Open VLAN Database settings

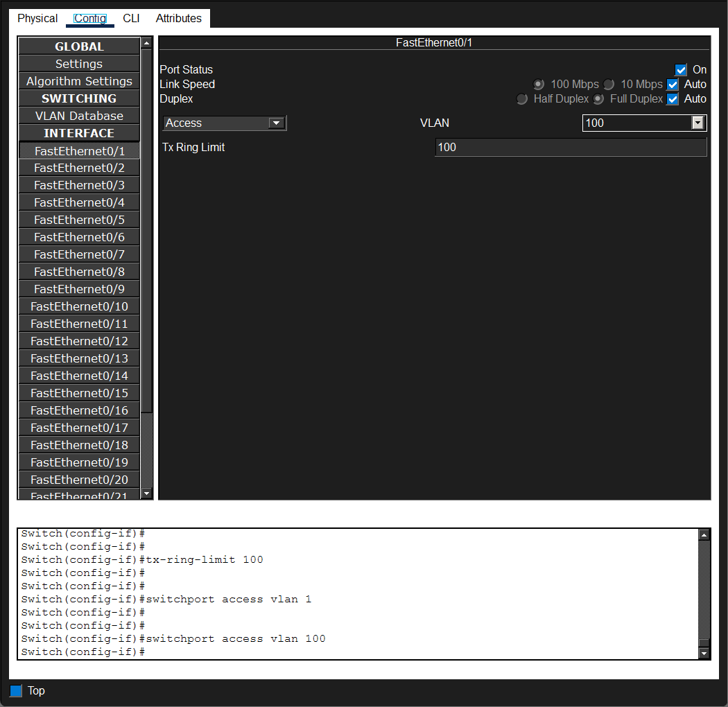pos(80,116)
